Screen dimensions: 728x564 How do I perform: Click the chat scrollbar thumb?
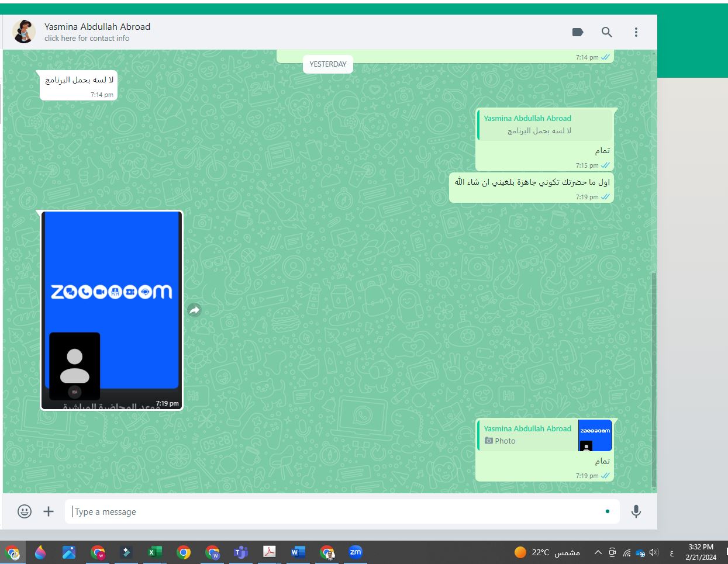click(x=654, y=380)
